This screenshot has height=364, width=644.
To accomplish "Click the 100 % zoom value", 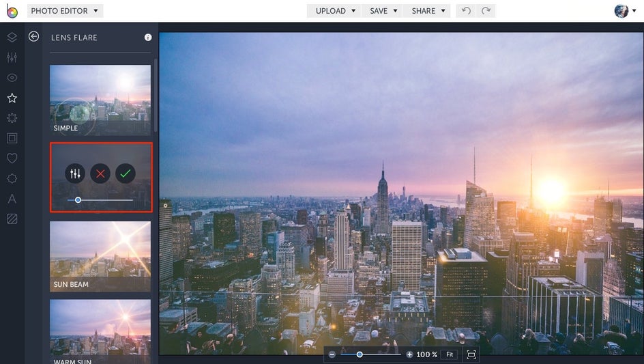I will [427, 354].
